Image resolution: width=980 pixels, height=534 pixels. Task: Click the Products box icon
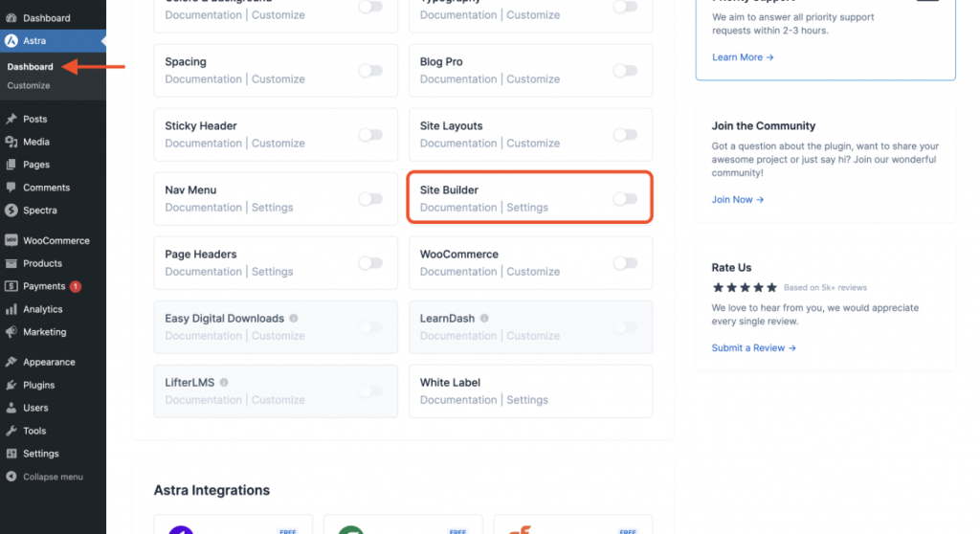11,263
